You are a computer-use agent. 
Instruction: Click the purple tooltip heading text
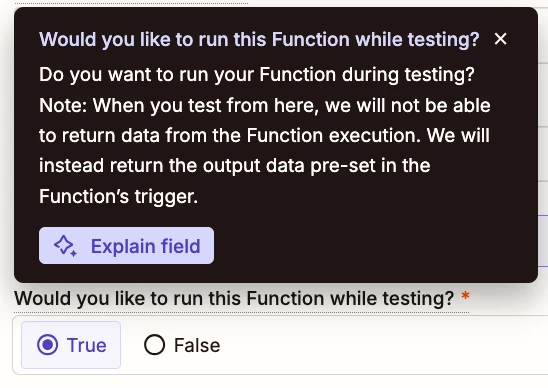259,39
